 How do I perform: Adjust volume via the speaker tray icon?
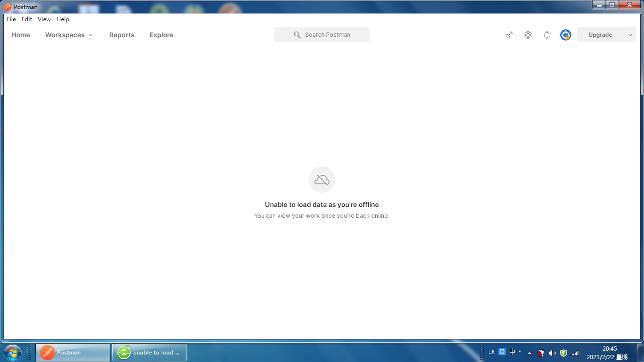pyautogui.click(x=552, y=353)
